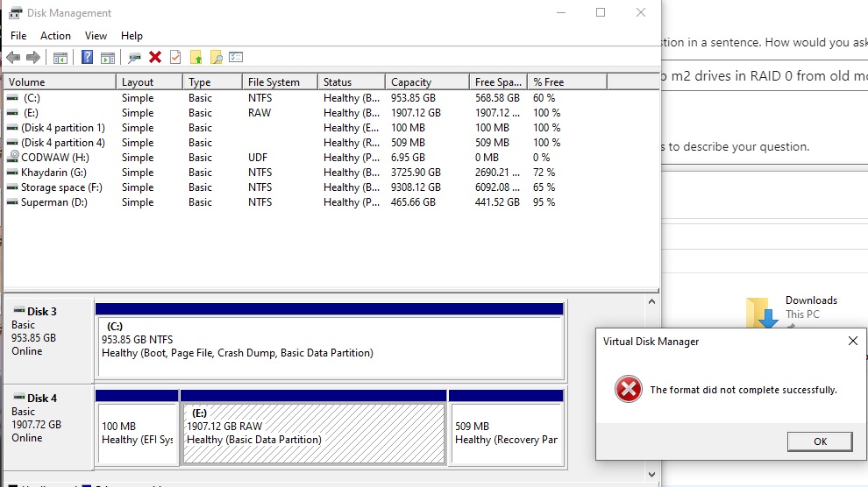Select the Storage space (F:) volume
Viewport: 868px width, 487px height.
pyautogui.click(x=61, y=187)
